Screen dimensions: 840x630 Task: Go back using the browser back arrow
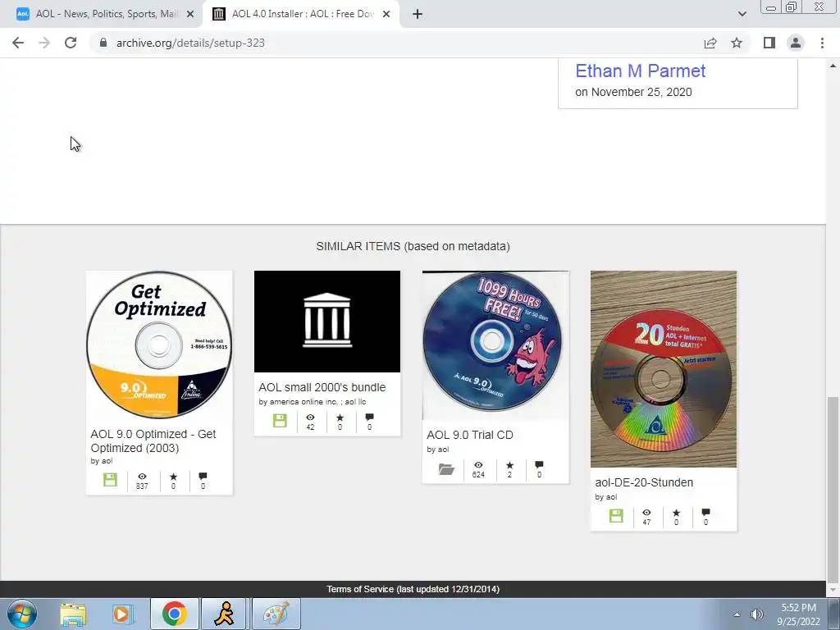pyautogui.click(x=18, y=43)
